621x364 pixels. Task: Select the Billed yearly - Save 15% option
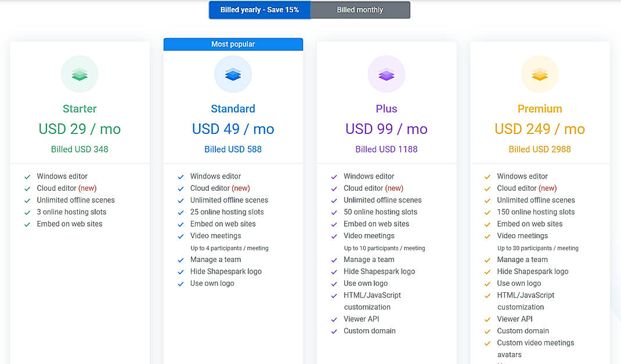tap(259, 10)
